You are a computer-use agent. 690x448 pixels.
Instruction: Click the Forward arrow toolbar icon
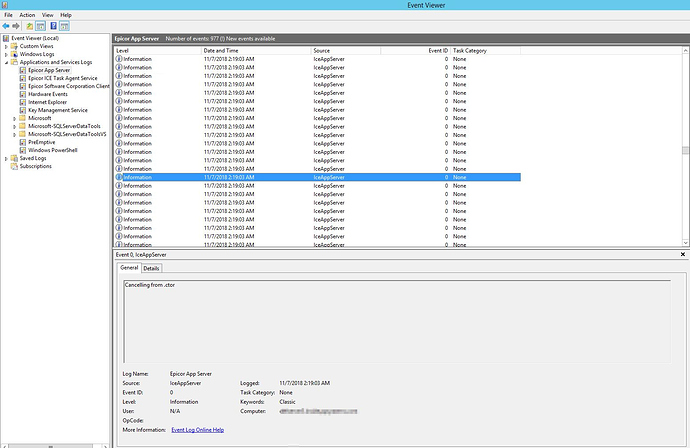16,26
